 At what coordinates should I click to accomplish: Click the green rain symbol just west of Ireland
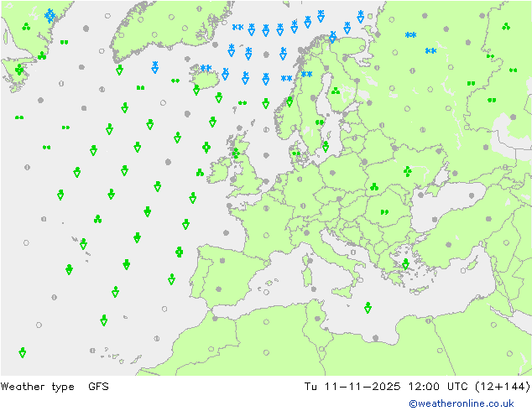(200, 173)
